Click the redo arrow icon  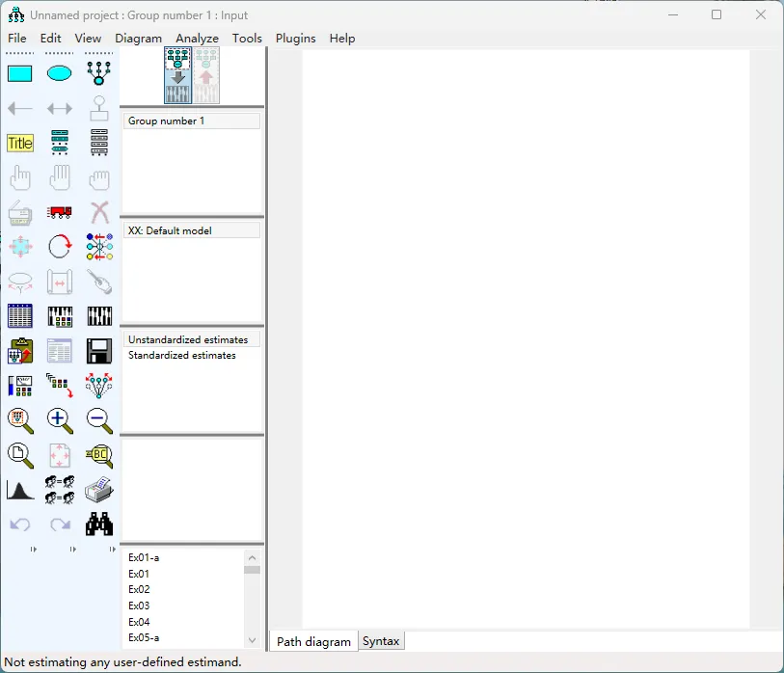tap(60, 525)
